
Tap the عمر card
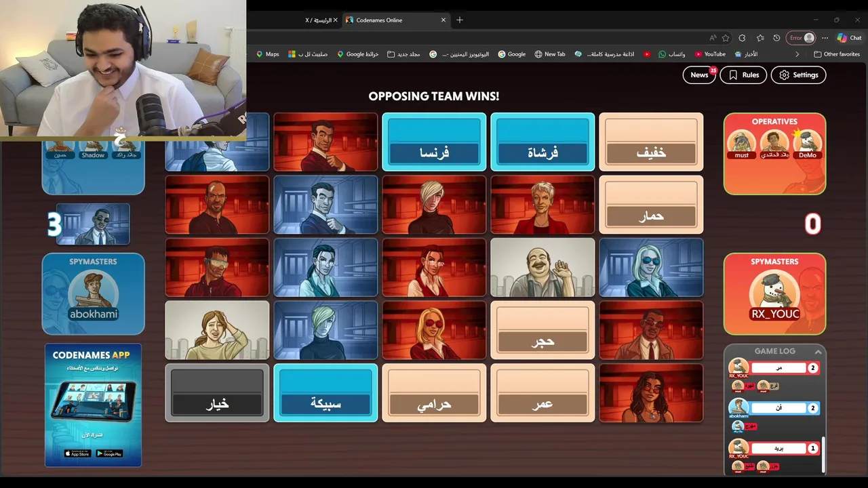(x=542, y=393)
